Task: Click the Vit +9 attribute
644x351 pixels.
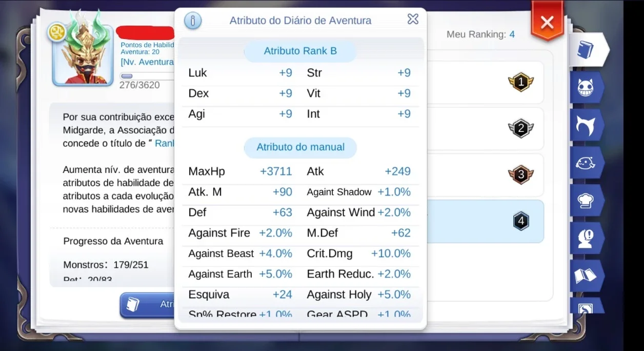Action: (x=359, y=93)
